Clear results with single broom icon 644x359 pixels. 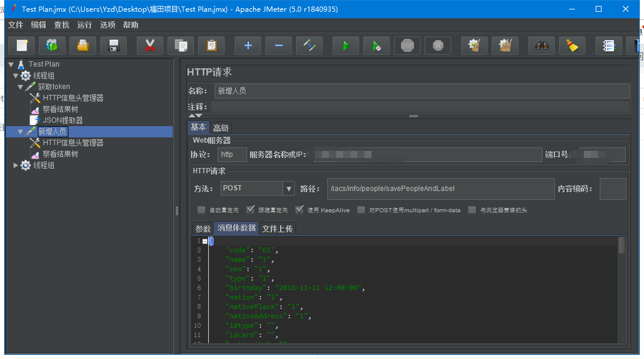pos(474,45)
